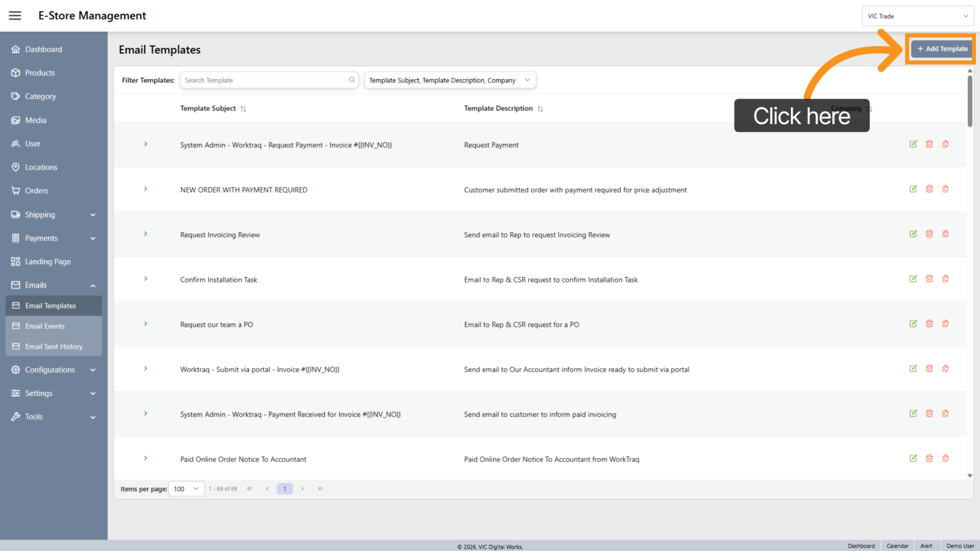Open the filter columns dropdown

(450, 80)
